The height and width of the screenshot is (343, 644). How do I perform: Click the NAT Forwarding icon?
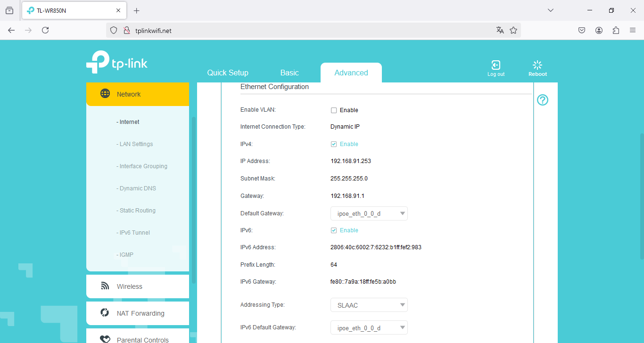tap(105, 313)
